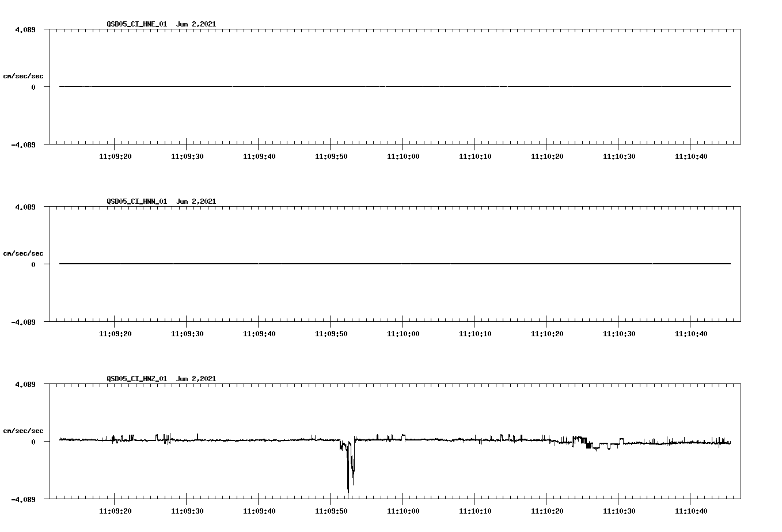Screen dimensions: 782x532
Task: Pick the 11:09:50 time label under HNE plot
Action: [331, 156]
